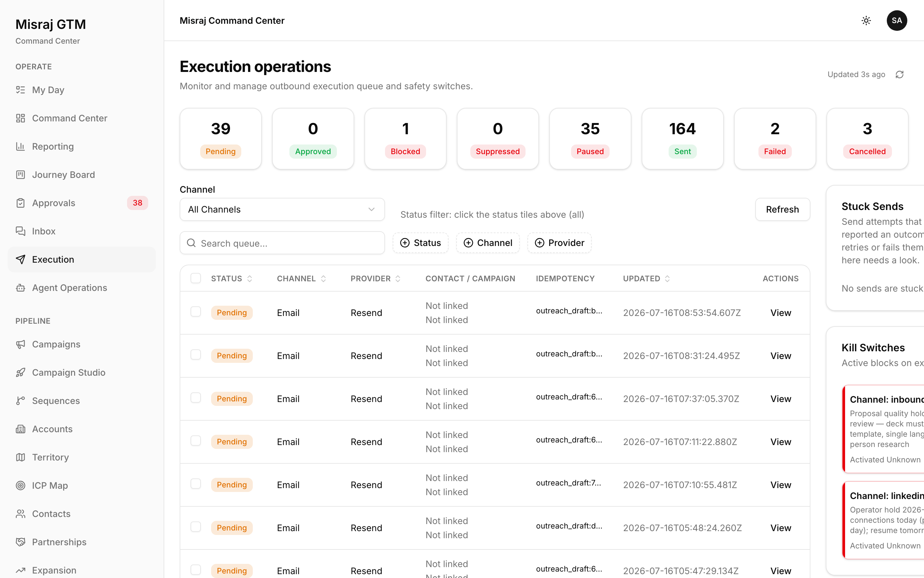Select Contacts in the sidebar
The image size is (924, 578).
click(x=82, y=514)
